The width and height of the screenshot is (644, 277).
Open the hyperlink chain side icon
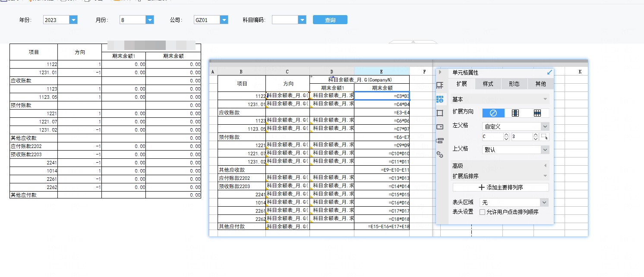click(x=440, y=154)
